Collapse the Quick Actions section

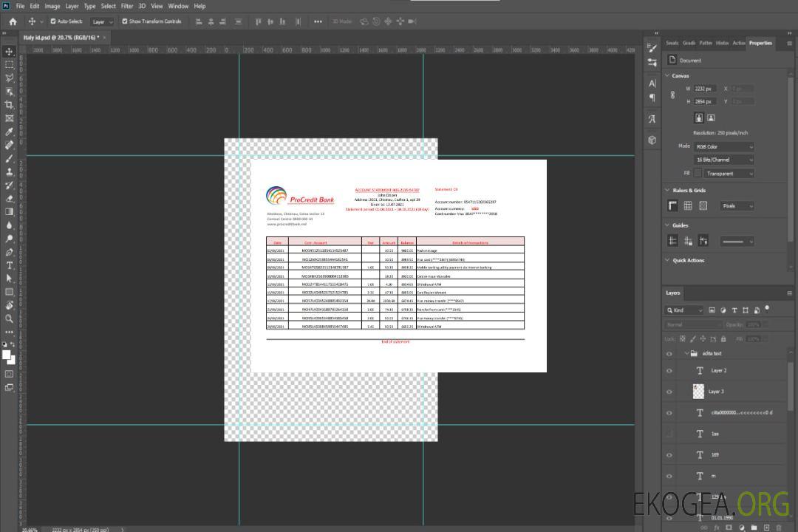coord(667,260)
